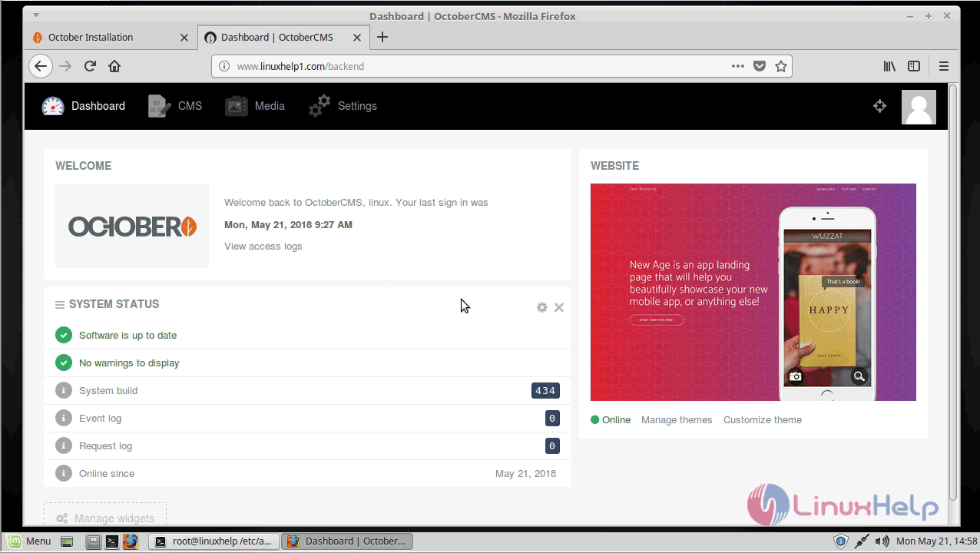
Task: Remove the System Status widget
Action: (559, 307)
